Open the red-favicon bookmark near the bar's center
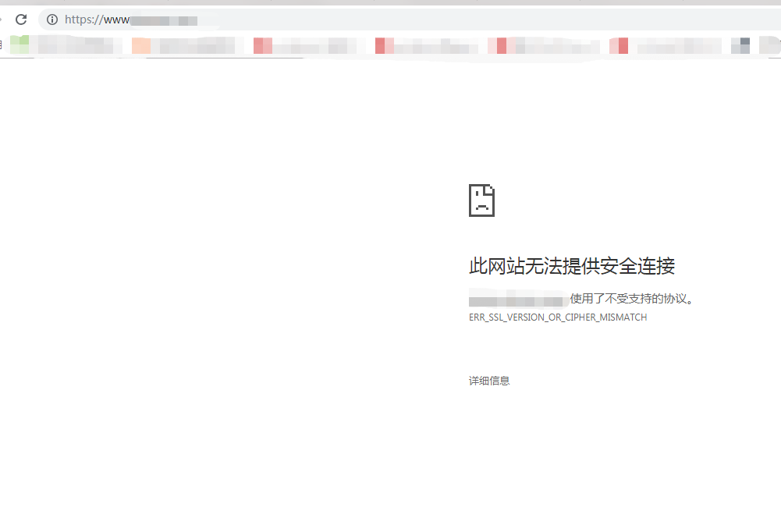781x532 pixels. 425,45
